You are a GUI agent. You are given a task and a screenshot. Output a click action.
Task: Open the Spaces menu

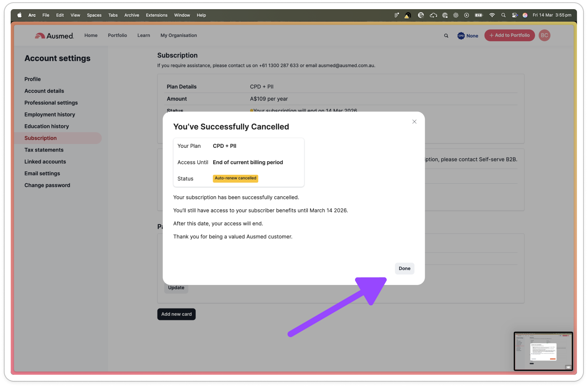[94, 15]
